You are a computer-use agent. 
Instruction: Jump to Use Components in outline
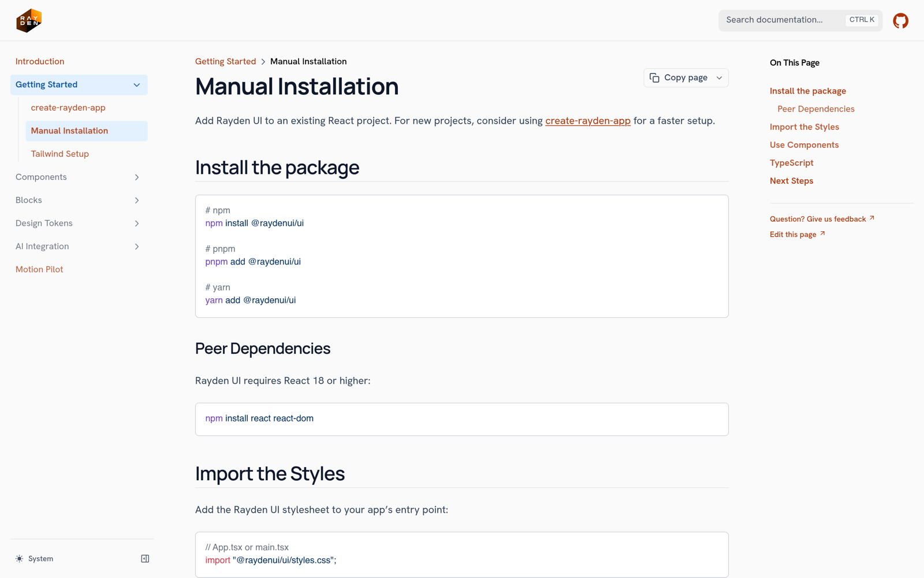coord(804,144)
